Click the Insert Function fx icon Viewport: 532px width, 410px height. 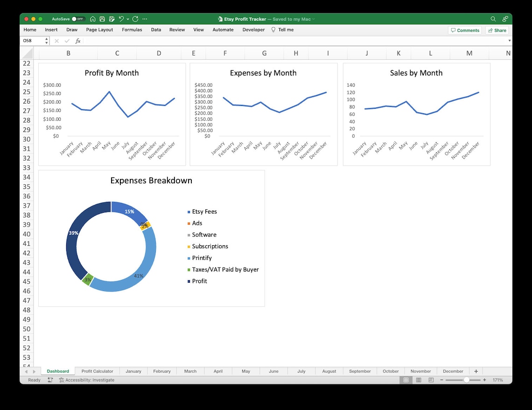pyautogui.click(x=77, y=41)
